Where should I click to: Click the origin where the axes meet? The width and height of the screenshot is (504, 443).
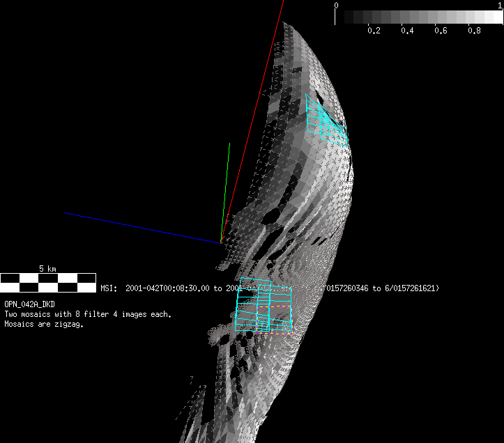click(221, 242)
